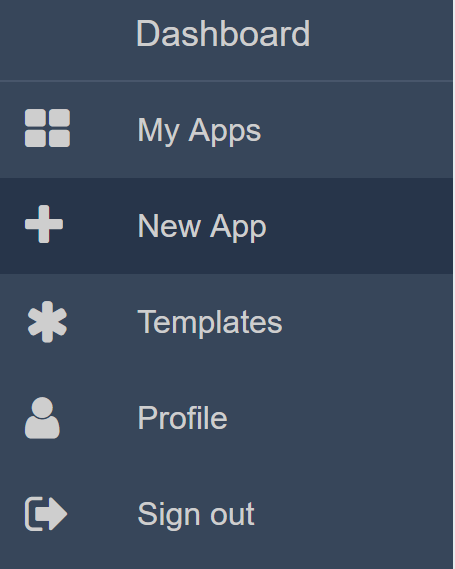
Task: Click blank header area left of Dashboard title
Action: [65, 36]
